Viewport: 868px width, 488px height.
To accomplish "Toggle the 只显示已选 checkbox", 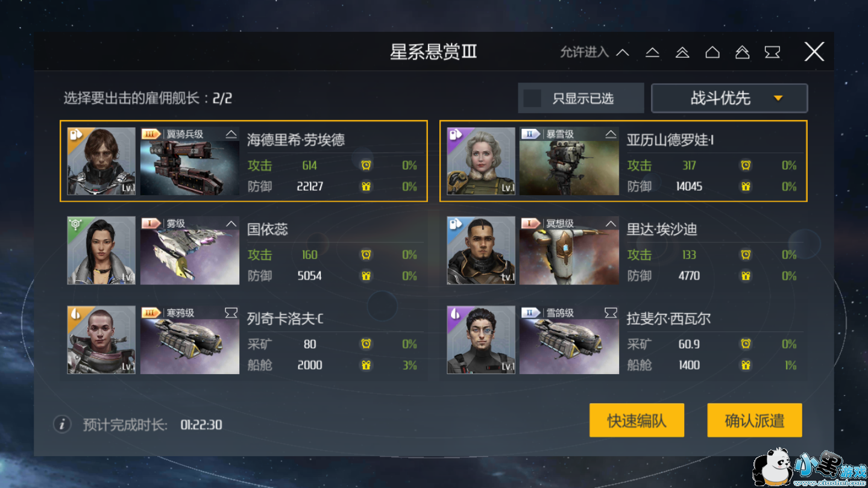I will (532, 98).
